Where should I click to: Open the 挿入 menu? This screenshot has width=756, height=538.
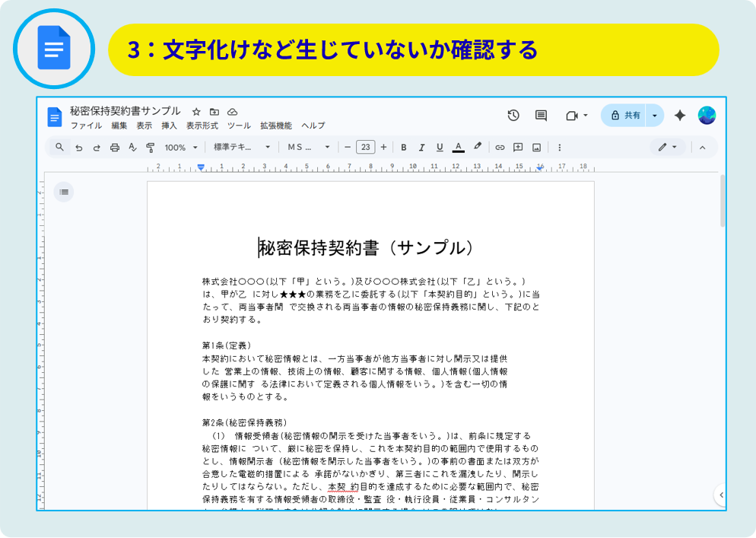point(169,126)
